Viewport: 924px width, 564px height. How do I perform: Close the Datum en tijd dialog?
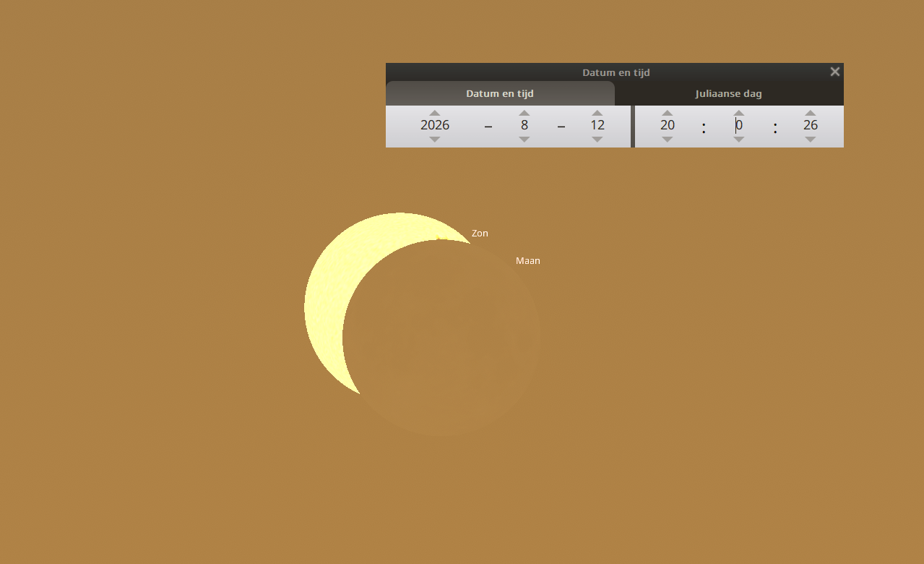click(x=834, y=72)
